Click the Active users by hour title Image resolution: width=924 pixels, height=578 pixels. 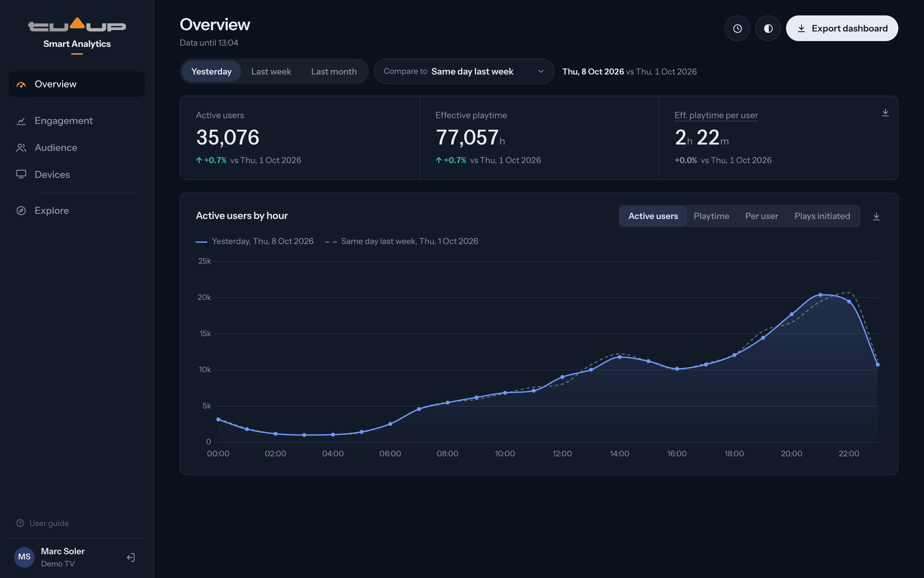pyautogui.click(x=242, y=216)
